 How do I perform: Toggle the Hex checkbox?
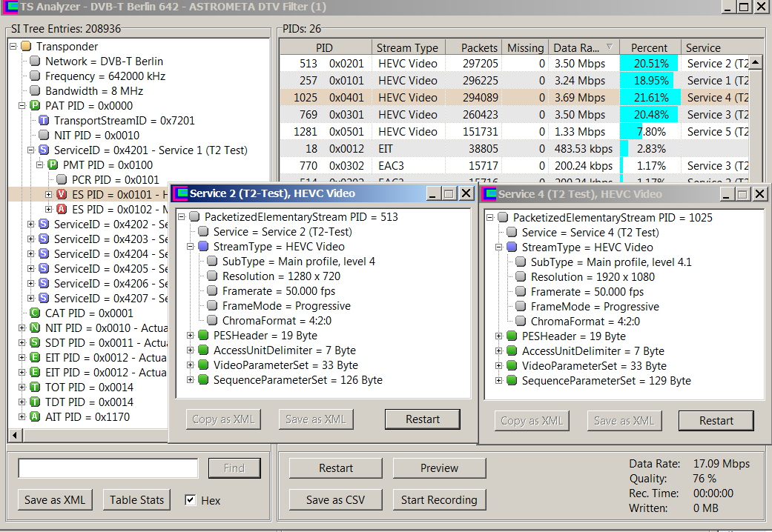point(190,500)
